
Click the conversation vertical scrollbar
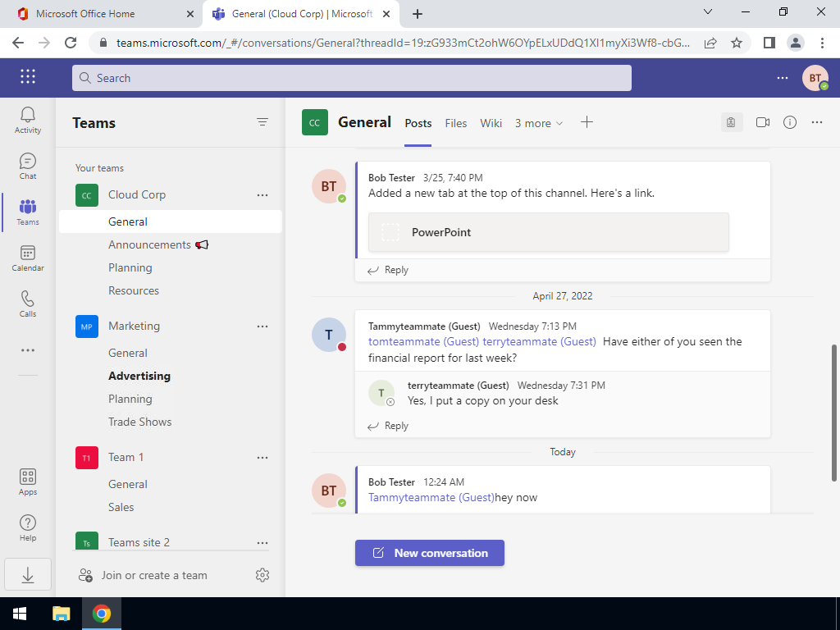pyautogui.click(x=834, y=413)
